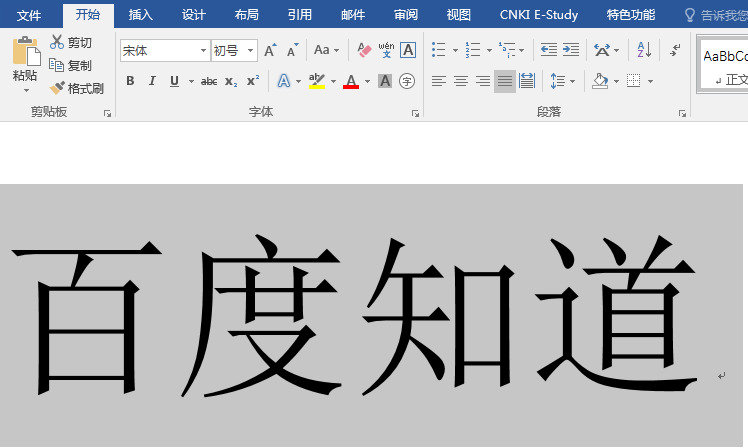
Task: Align text left
Action: (x=438, y=81)
